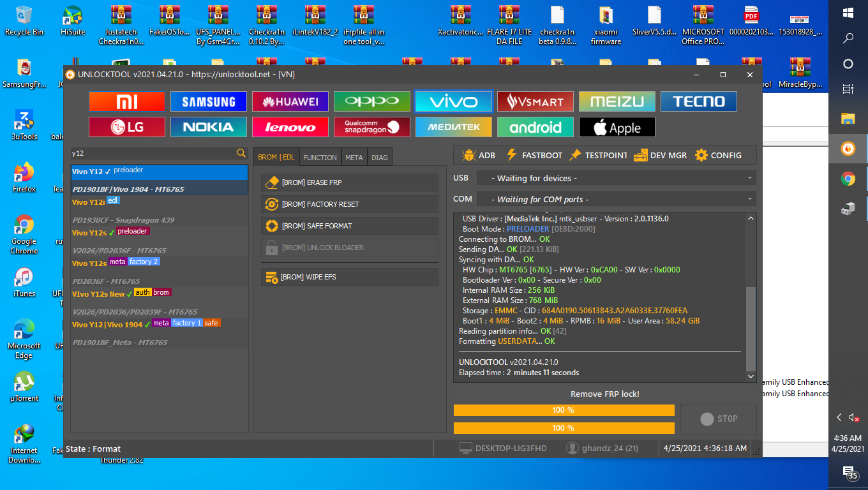This screenshot has height=490, width=868.
Task: Open Chrome in the taskbar
Action: pos(848,179)
